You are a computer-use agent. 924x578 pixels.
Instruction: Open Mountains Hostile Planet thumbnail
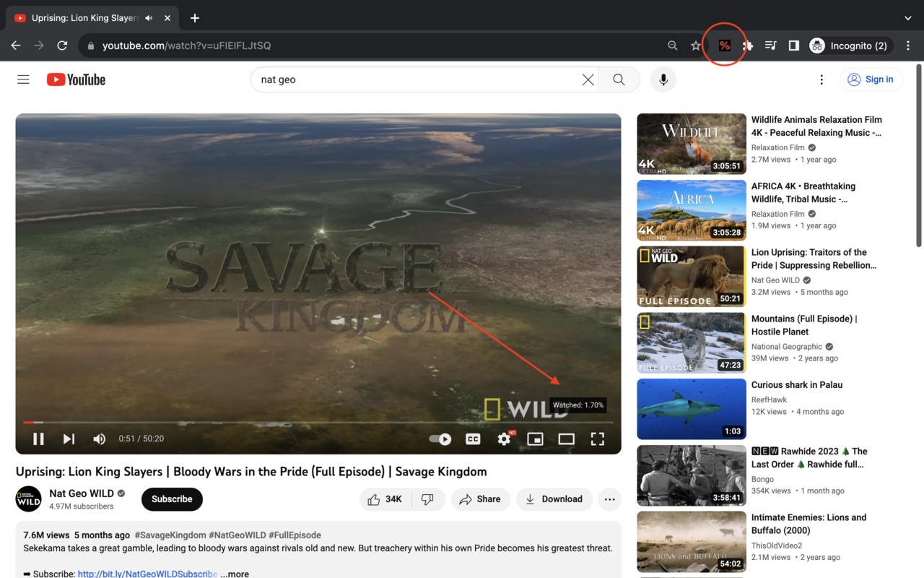(x=692, y=342)
